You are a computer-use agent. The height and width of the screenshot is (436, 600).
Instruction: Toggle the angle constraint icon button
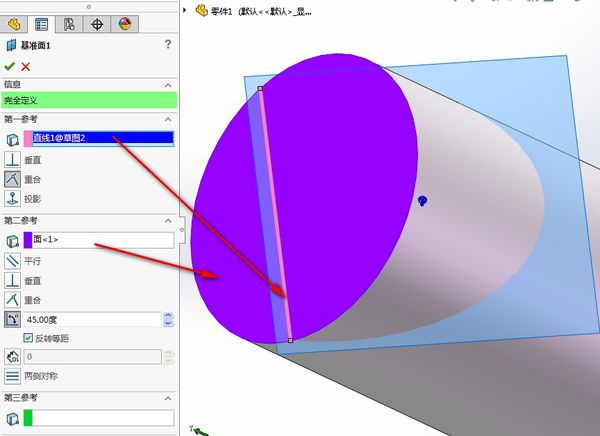coord(12,319)
